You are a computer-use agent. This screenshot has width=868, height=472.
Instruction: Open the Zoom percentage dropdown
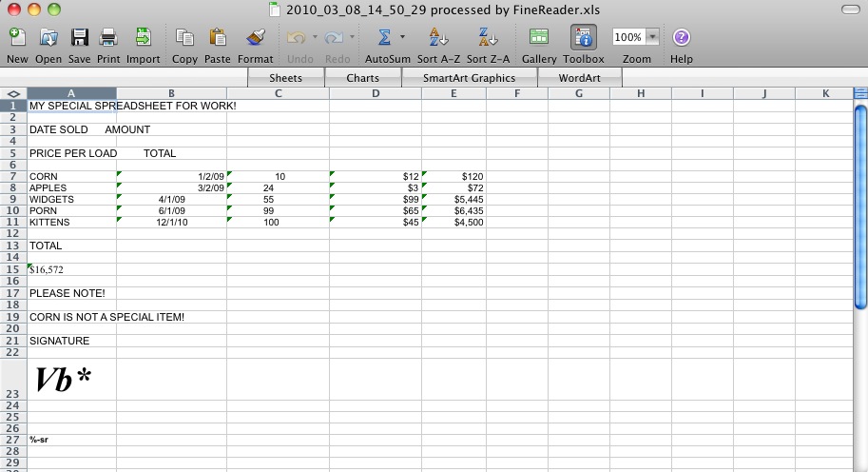(652, 37)
